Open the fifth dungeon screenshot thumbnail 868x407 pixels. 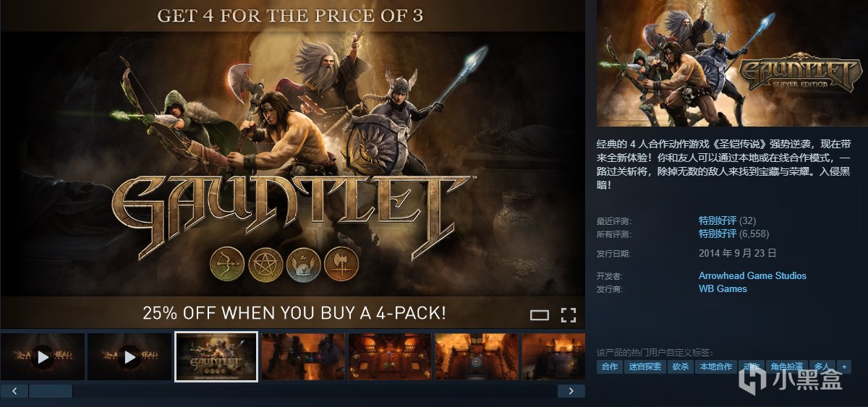click(x=390, y=356)
